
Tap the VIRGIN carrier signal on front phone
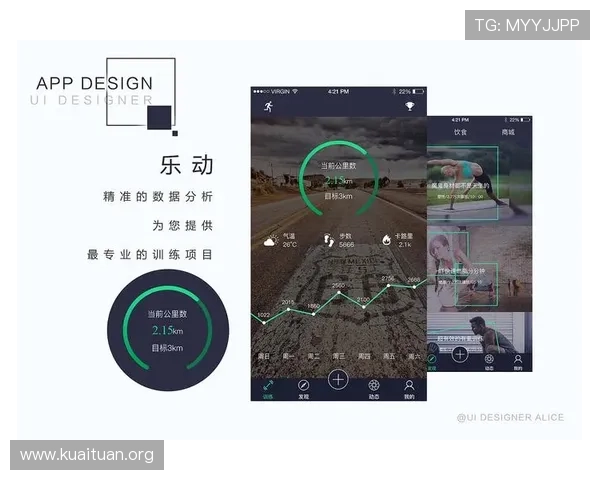[275, 92]
